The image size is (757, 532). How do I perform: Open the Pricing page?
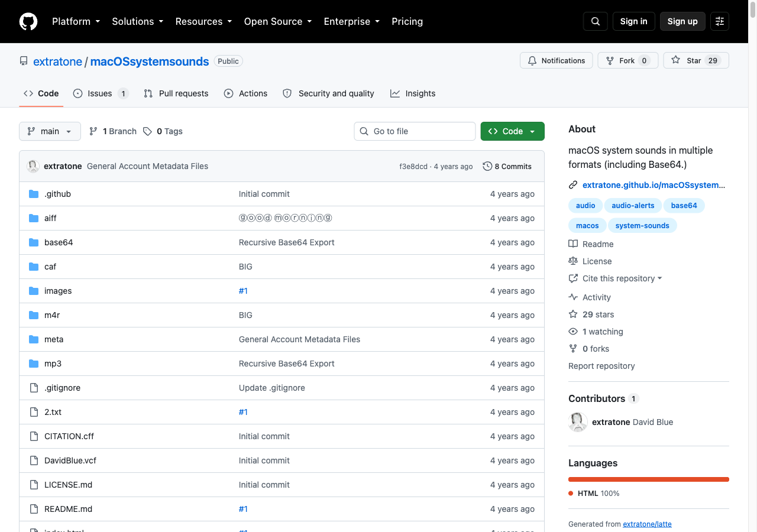tap(407, 21)
